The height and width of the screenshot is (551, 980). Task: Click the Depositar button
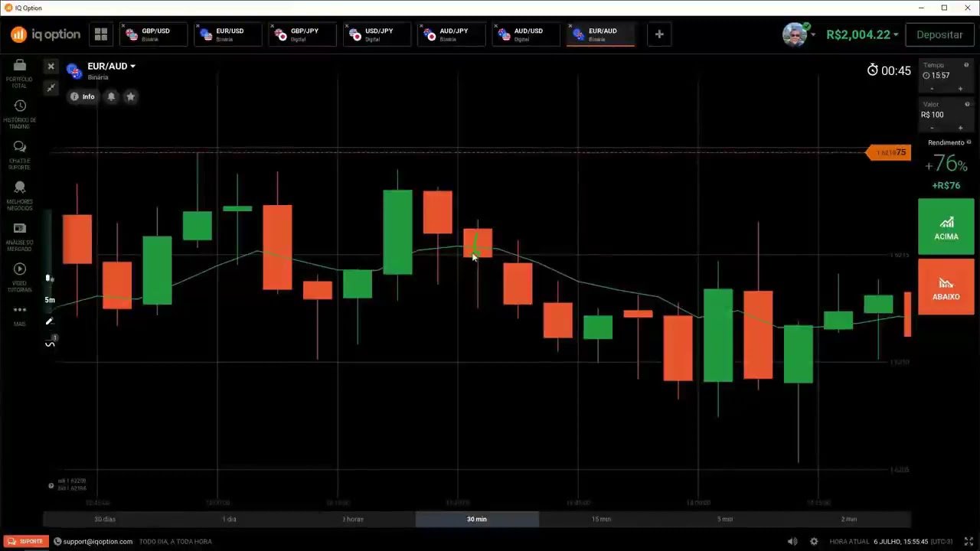(939, 34)
